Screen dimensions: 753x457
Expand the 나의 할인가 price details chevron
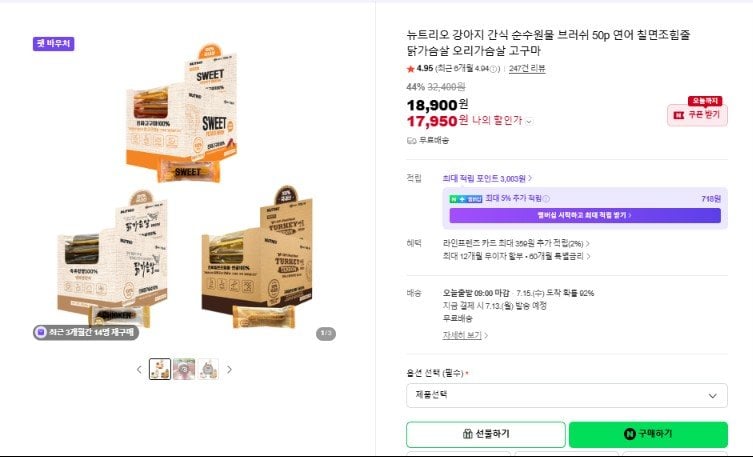(x=529, y=121)
